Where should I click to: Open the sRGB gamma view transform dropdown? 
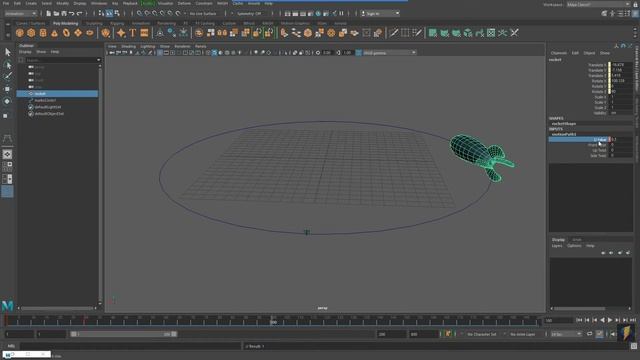tap(389, 53)
